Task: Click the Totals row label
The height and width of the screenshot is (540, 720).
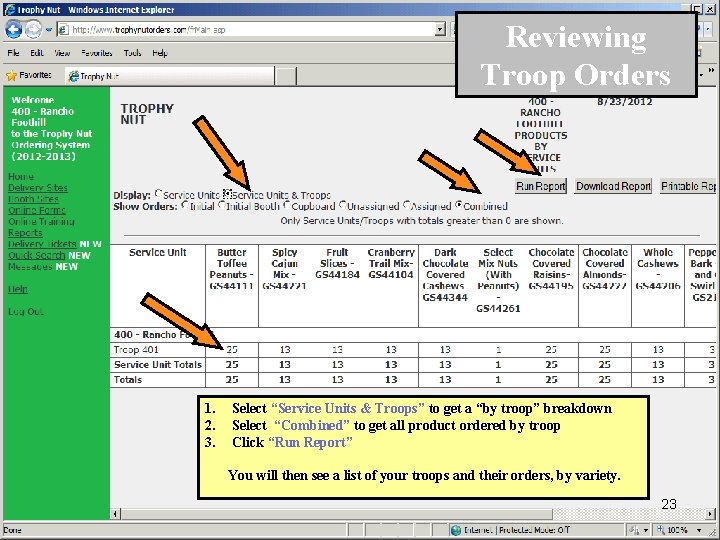Action: tap(128, 380)
